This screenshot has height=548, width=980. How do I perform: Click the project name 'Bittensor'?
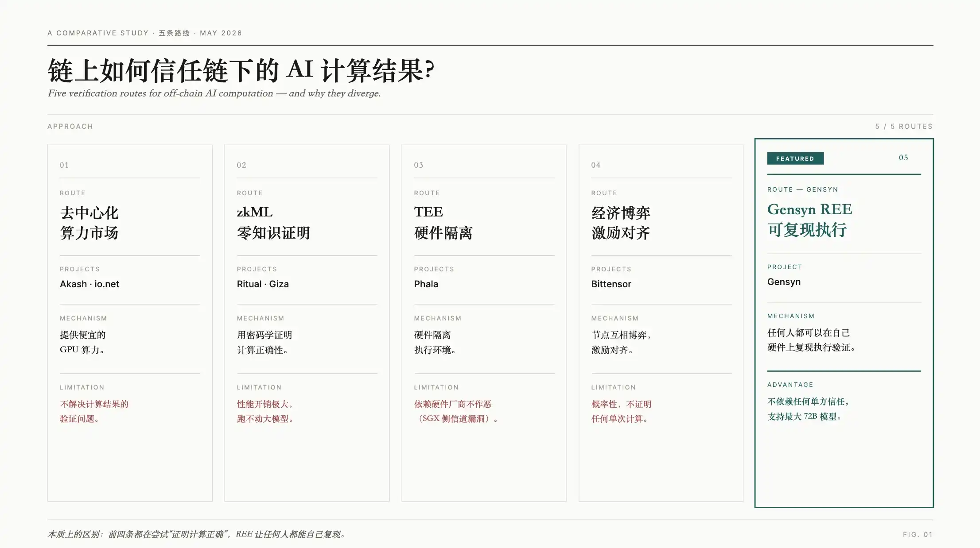click(611, 284)
